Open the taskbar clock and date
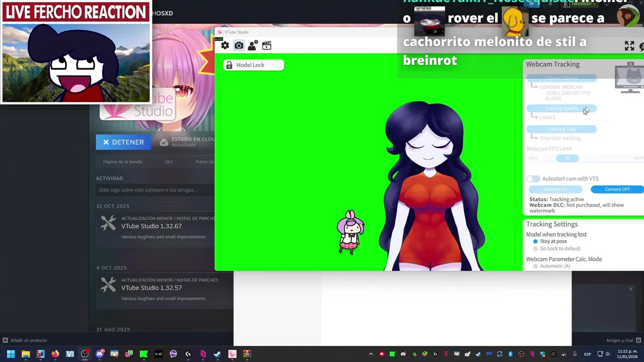This screenshot has width=644, height=362. (627, 354)
